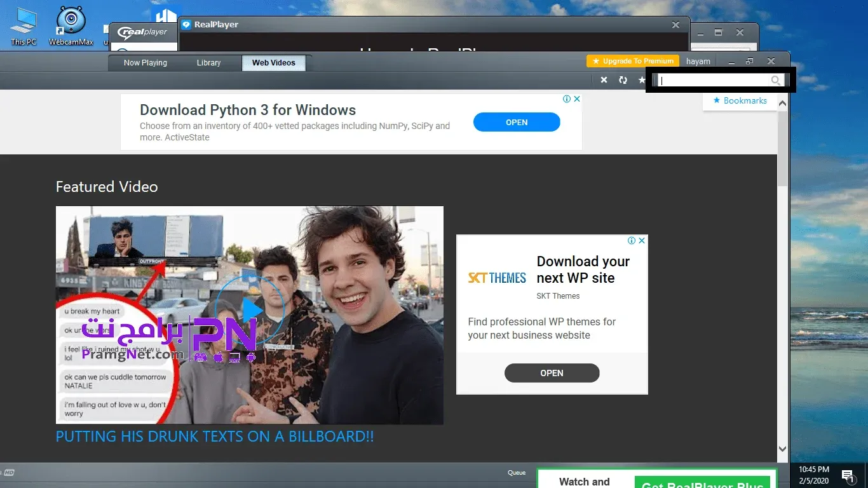Close the SKT Themes ad with X
868x488 pixels.
coord(642,241)
